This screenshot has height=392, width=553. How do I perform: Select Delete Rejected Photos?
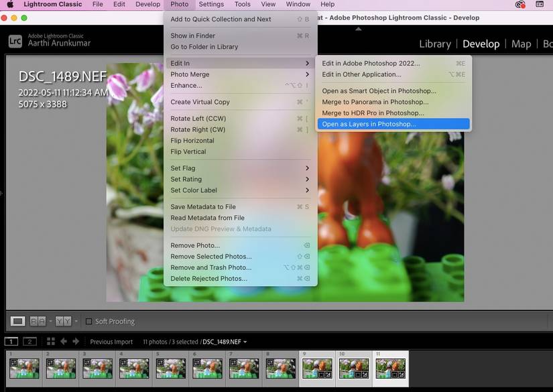[x=240, y=279]
